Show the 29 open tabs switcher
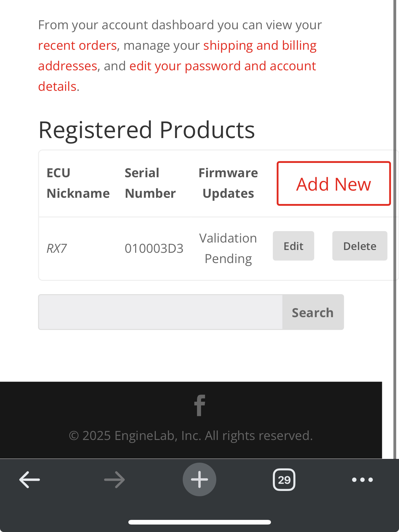Image resolution: width=399 pixels, height=532 pixels. (284, 479)
